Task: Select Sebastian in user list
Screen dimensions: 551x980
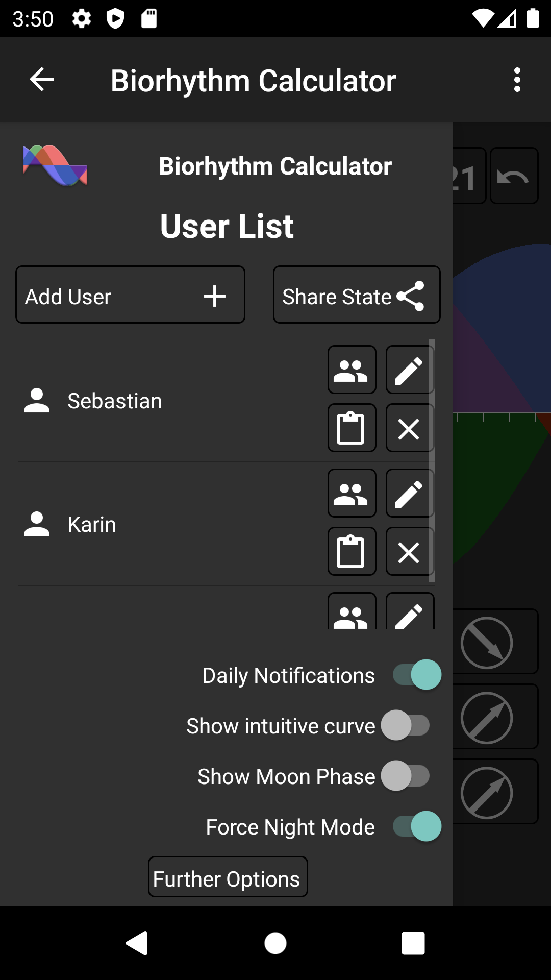Action: pos(115,401)
